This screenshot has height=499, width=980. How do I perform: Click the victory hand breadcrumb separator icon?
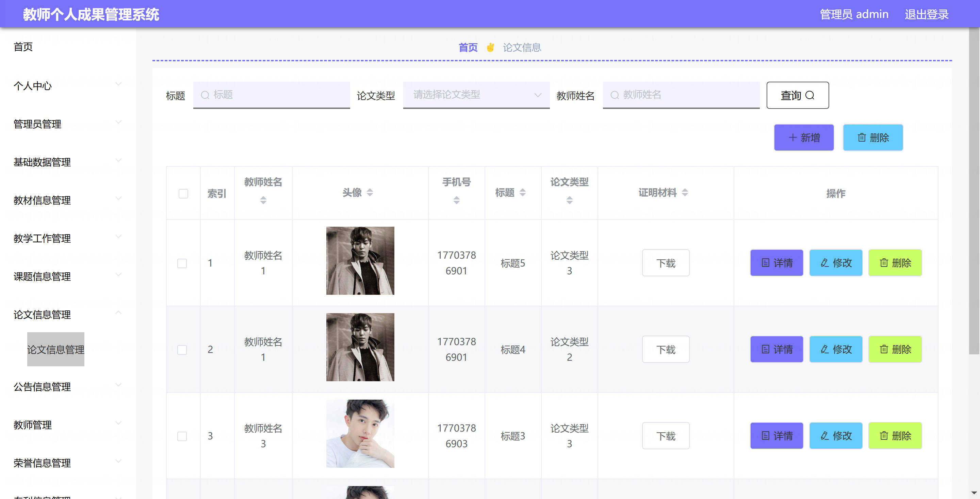point(490,48)
